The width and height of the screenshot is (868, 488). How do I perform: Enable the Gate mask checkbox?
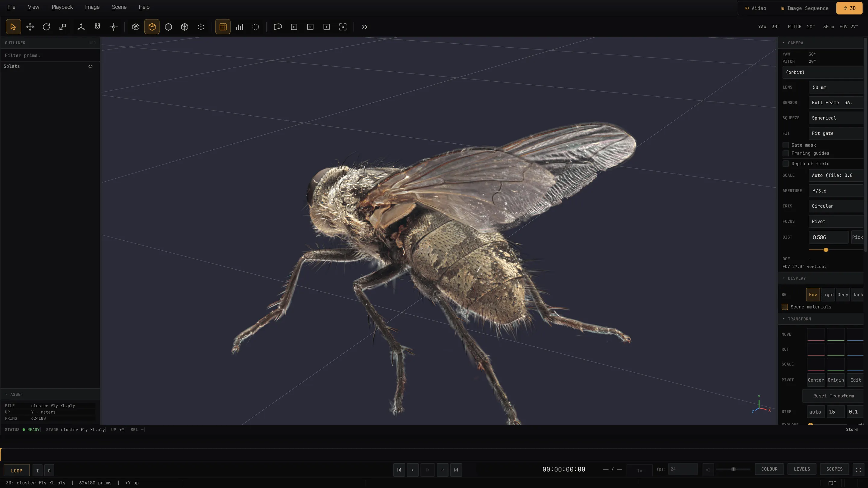[x=785, y=145]
